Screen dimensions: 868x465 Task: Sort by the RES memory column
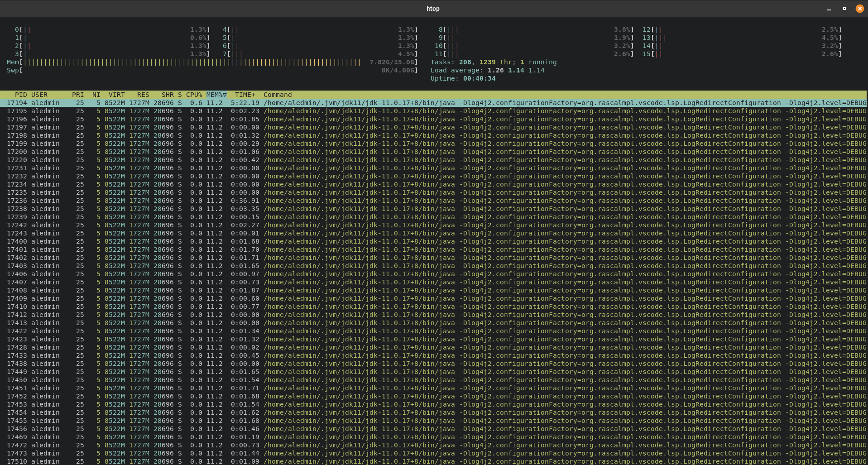142,95
